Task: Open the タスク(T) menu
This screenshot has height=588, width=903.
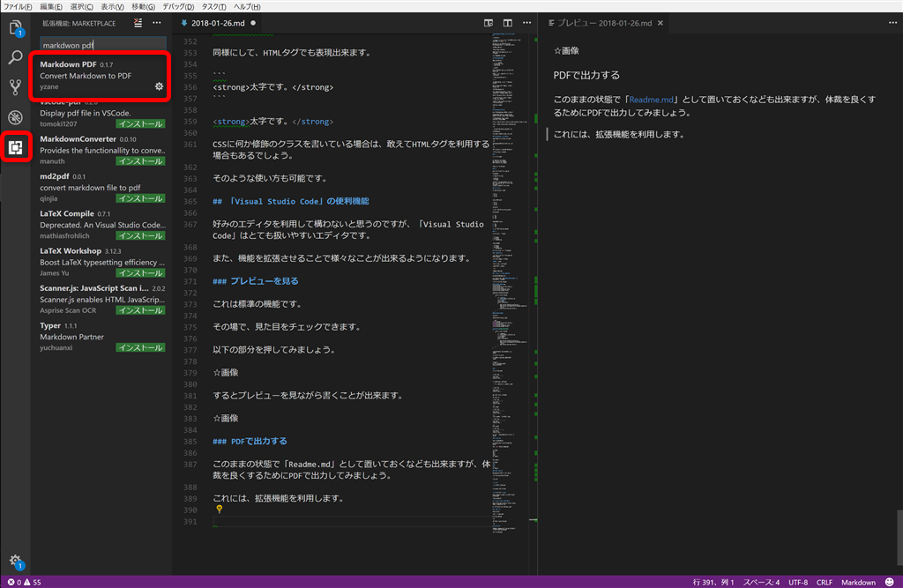Action: point(213,6)
